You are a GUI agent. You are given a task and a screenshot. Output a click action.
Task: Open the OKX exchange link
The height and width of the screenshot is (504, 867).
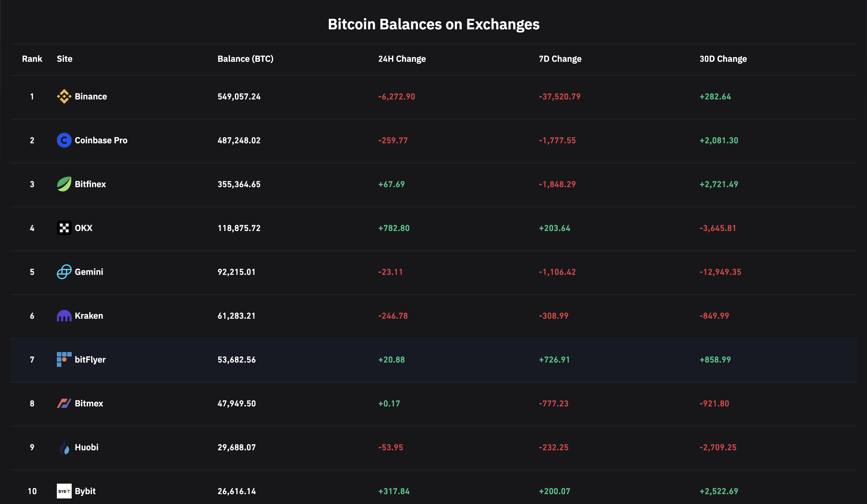(x=84, y=228)
